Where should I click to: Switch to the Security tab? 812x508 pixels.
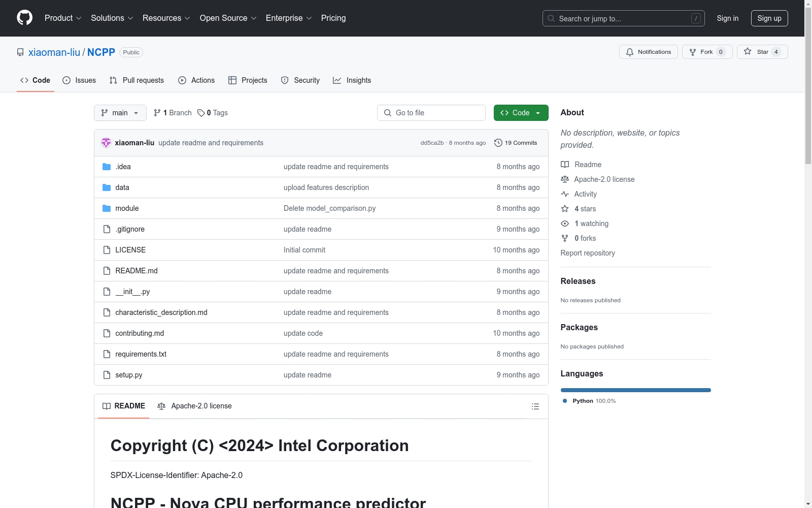point(300,80)
